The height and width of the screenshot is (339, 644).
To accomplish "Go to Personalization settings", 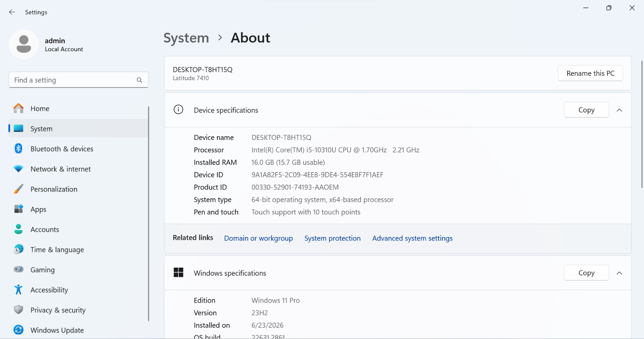I will point(78,189).
